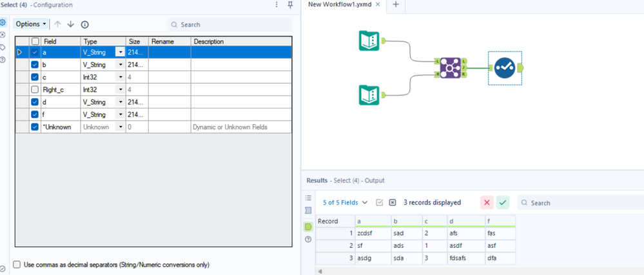Viewport: 644px width, 275px height.
Task: Open the Navigation tab icon in sidebar
Action: pyautogui.click(x=3, y=35)
